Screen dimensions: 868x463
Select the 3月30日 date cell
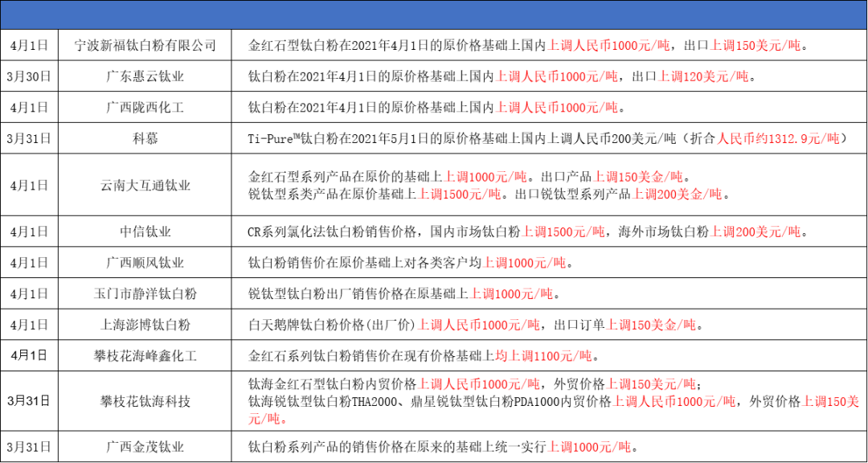pyautogui.click(x=30, y=77)
